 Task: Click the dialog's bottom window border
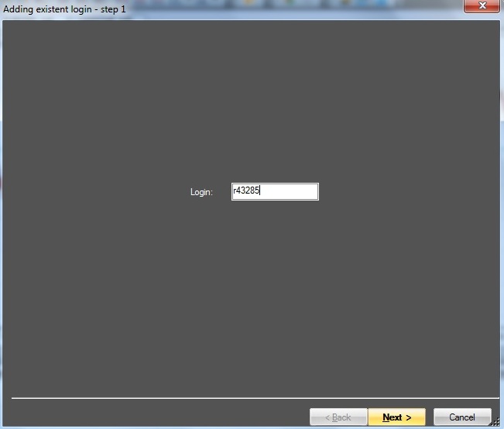(252, 427)
